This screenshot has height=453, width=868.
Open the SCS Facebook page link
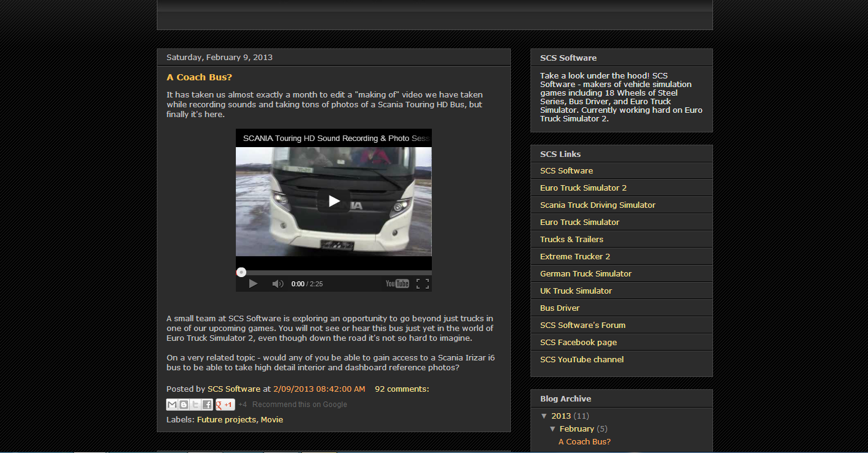click(x=578, y=342)
